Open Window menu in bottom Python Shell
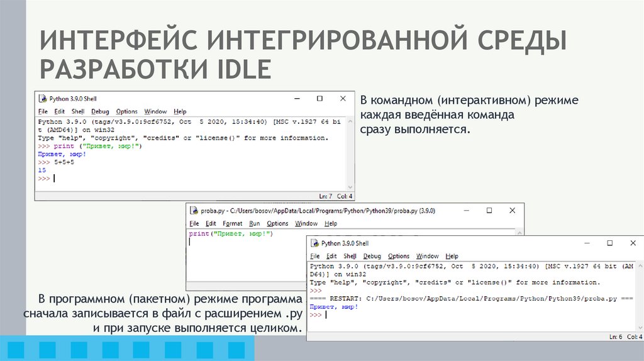Screen dimensions: 644x361 click(x=427, y=256)
